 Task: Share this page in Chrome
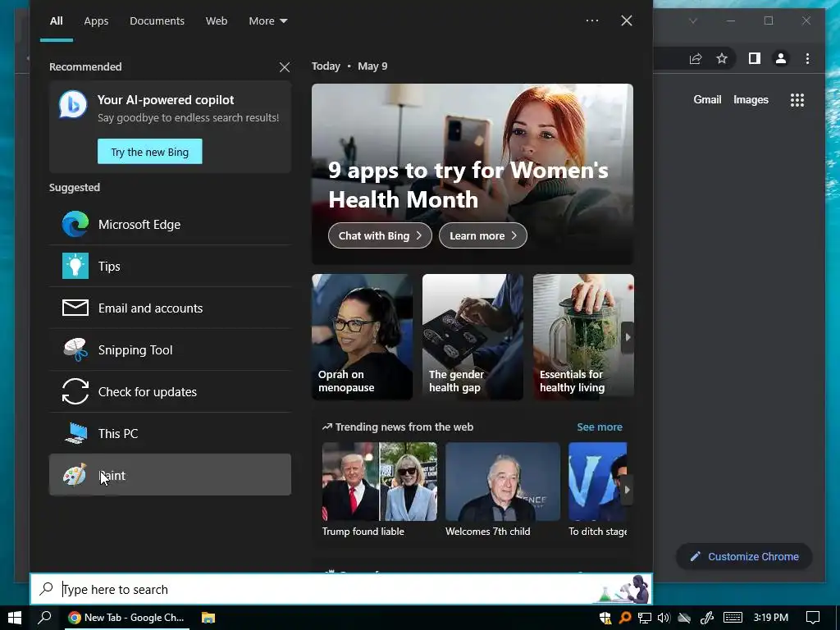click(x=696, y=58)
